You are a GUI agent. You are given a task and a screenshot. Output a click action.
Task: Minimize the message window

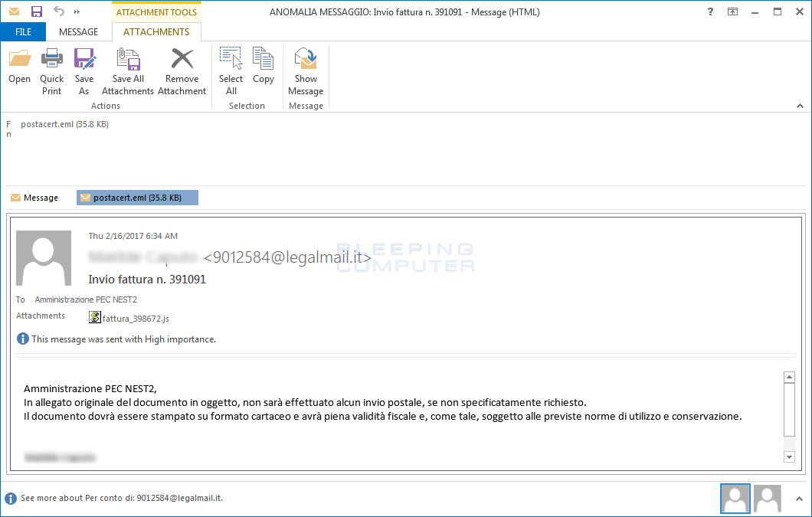(x=755, y=11)
